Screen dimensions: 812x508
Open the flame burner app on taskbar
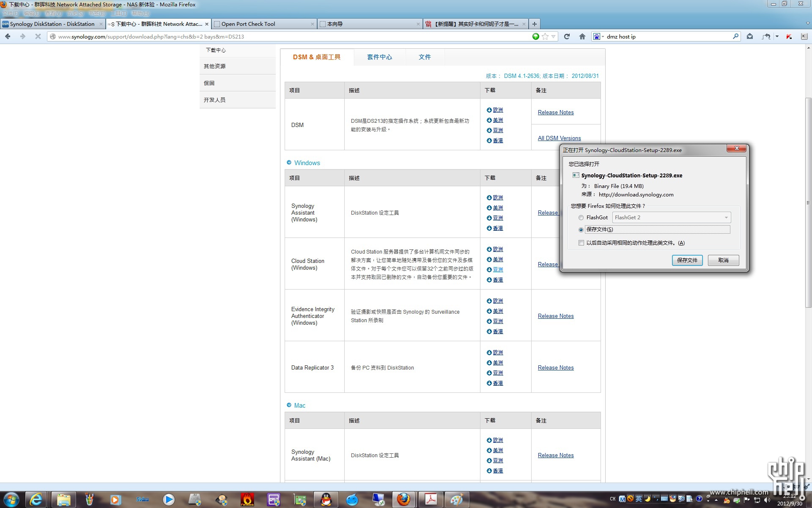coord(247,500)
